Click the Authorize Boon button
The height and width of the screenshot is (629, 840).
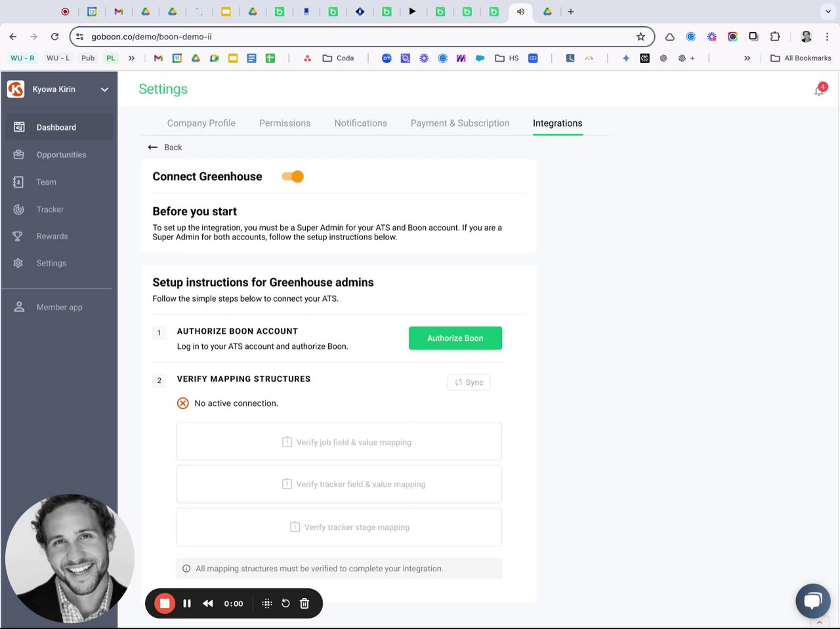[x=455, y=338]
